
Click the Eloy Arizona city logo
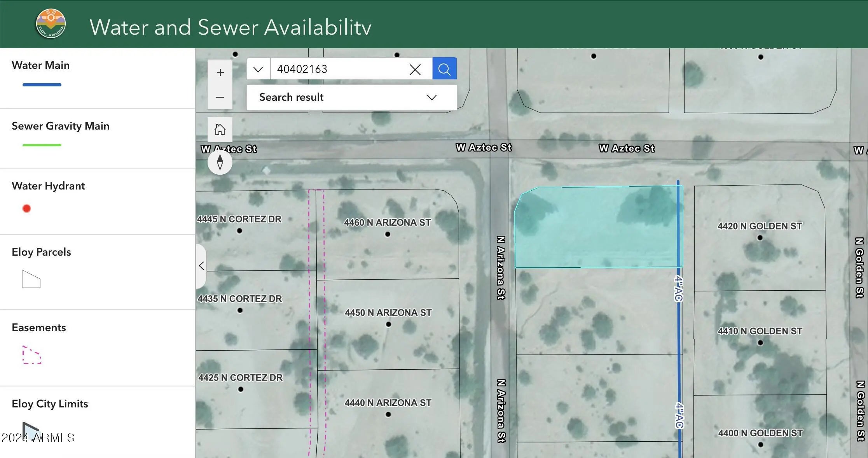click(51, 24)
